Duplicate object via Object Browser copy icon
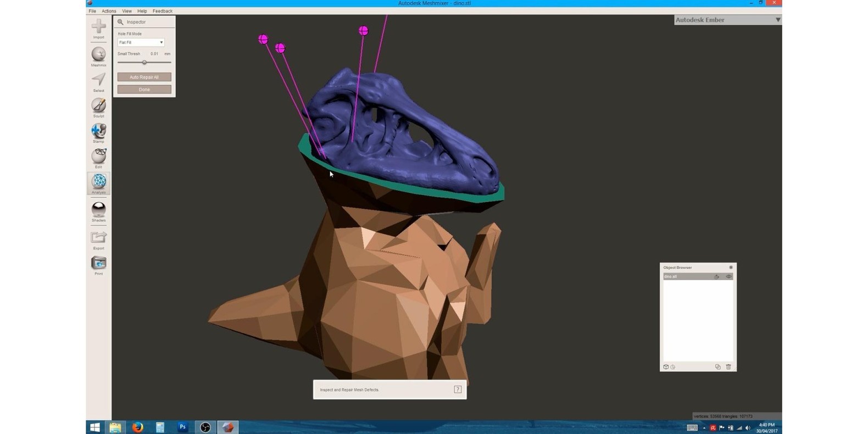The image size is (868, 434). (x=717, y=367)
